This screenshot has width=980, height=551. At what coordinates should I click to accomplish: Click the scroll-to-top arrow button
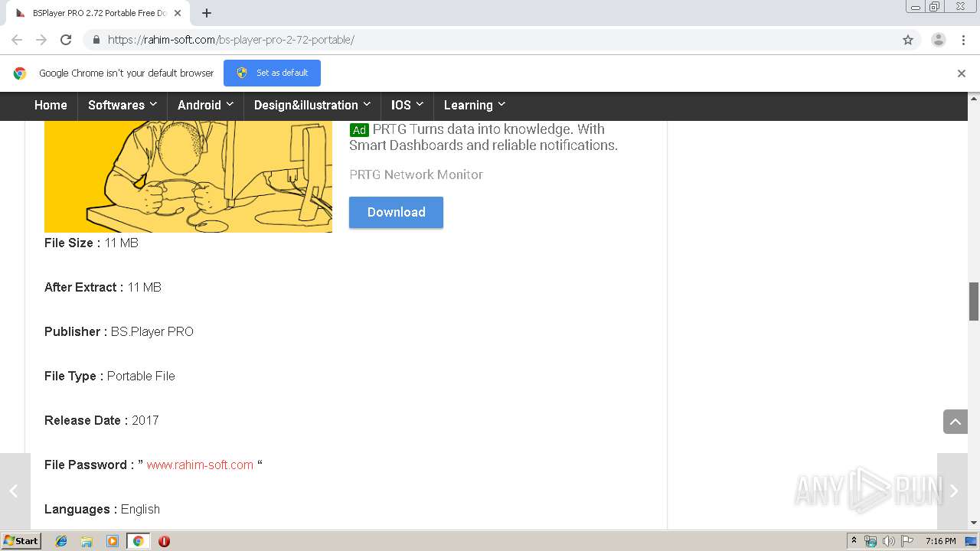(x=955, y=422)
